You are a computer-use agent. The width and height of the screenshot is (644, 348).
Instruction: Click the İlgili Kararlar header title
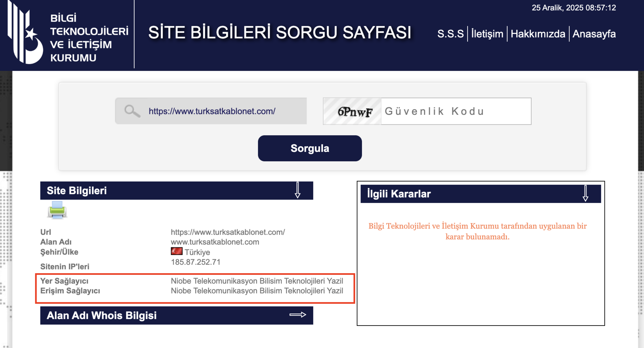[399, 194]
